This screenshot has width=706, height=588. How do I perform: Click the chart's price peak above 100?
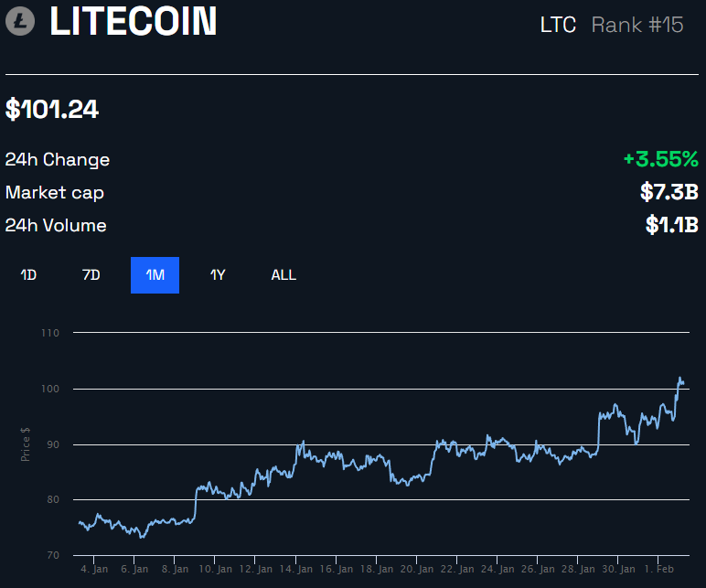[x=679, y=378]
